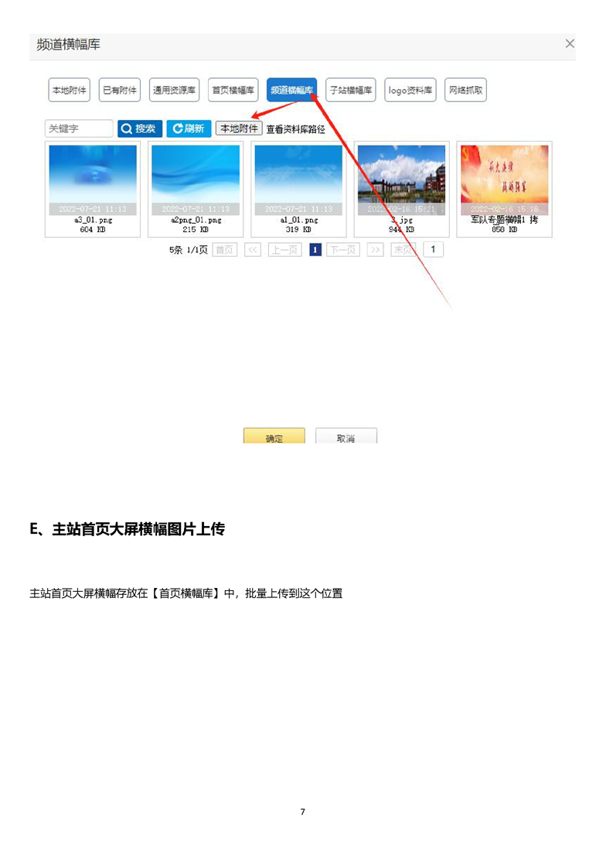The image size is (613, 868).
Task: Click the 下一页 pagination button
Action: [342, 250]
